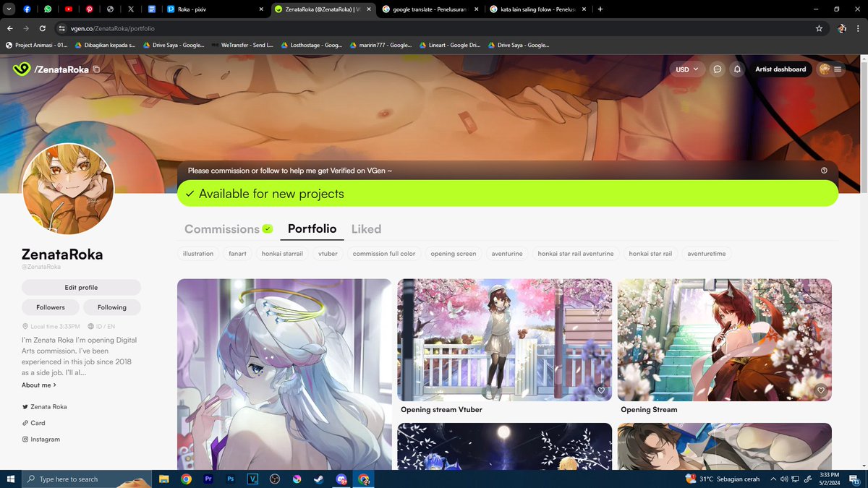This screenshot has height=488, width=868.
Task: Open the pinned WhatsApp tab
Action: 48,9
